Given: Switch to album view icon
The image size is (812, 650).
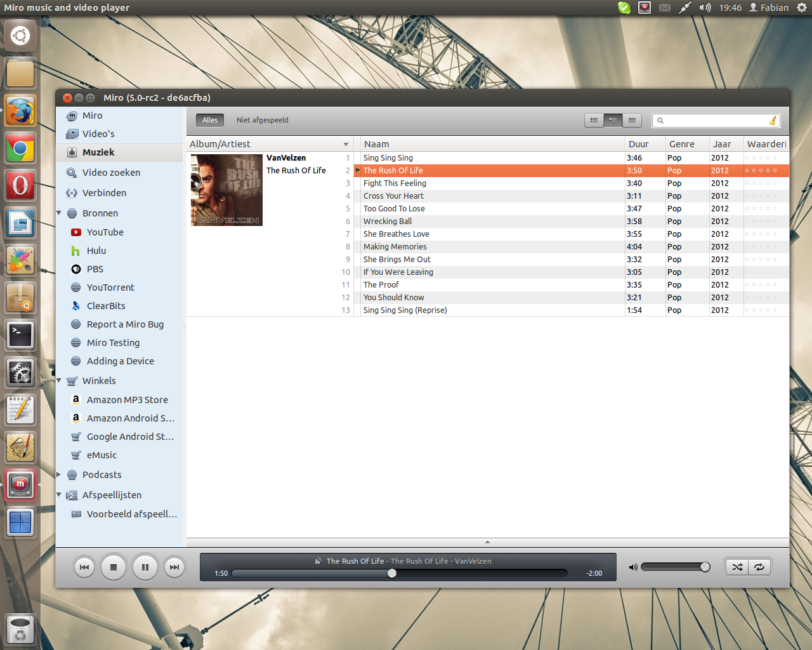Looking at the screenshot, I should 613,120.
